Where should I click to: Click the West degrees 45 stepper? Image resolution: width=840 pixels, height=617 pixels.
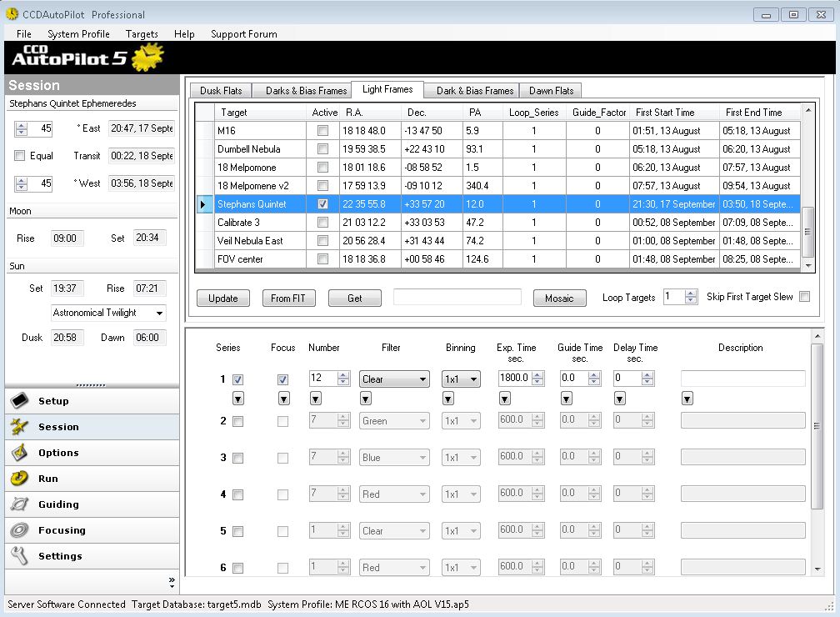pos(22,184)
